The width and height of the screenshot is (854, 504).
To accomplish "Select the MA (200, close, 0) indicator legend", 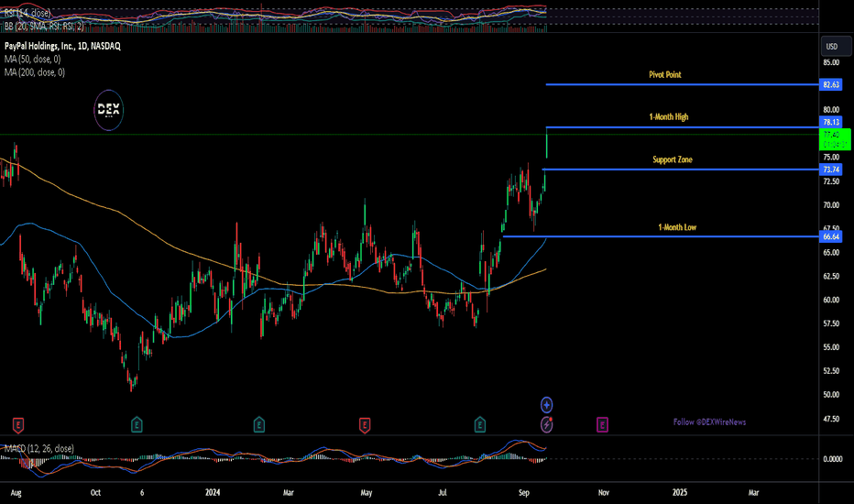I will (35, 71).
